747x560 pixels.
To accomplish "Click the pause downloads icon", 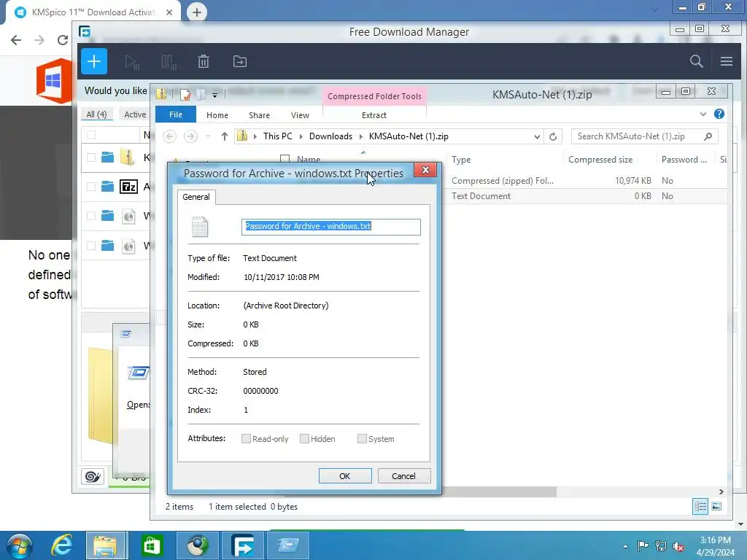I will [x=169, y=62].
